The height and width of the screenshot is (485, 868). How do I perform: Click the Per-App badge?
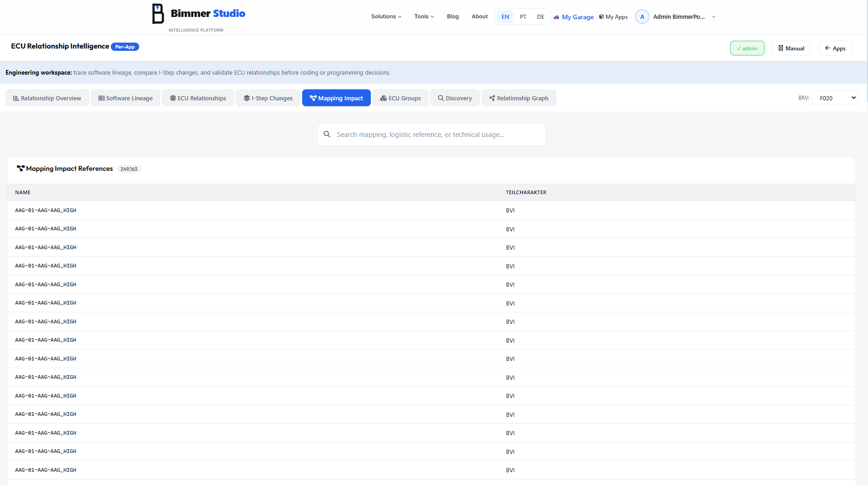[125, 47]
